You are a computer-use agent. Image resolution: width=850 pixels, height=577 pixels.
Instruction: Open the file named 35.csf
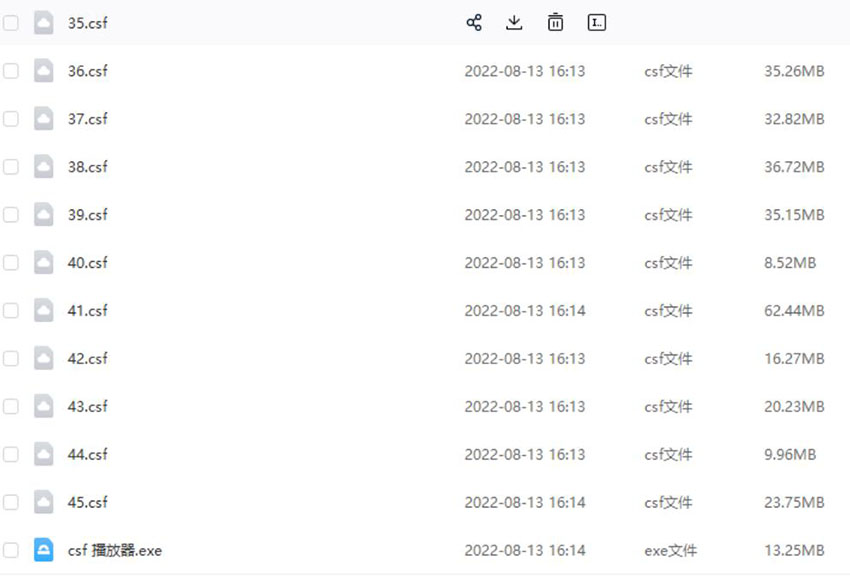pos(87,23)
